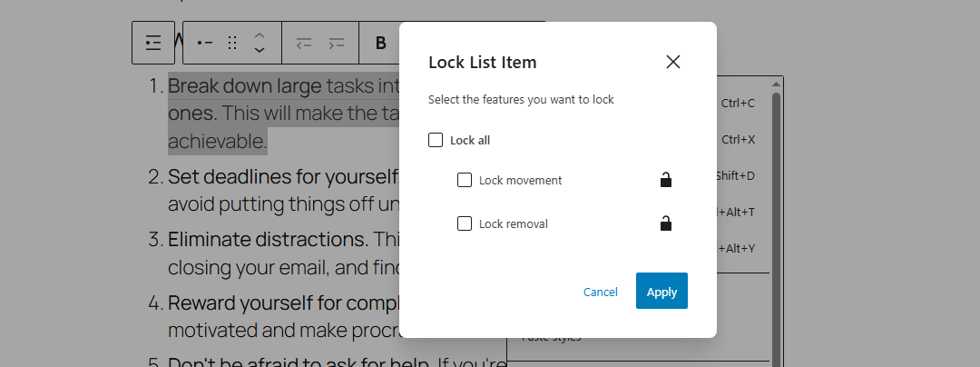Click the List block type icon
This screenshot has width=980, height=367.
153,43
